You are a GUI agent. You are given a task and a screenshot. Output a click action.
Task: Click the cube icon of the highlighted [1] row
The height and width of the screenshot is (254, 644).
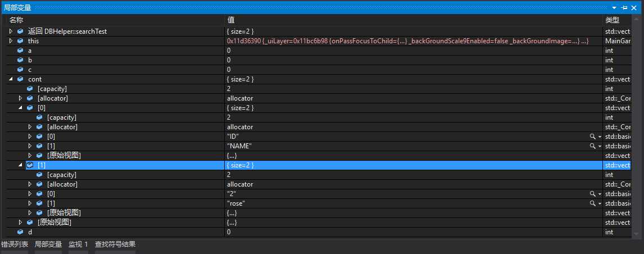pos(30,165)
